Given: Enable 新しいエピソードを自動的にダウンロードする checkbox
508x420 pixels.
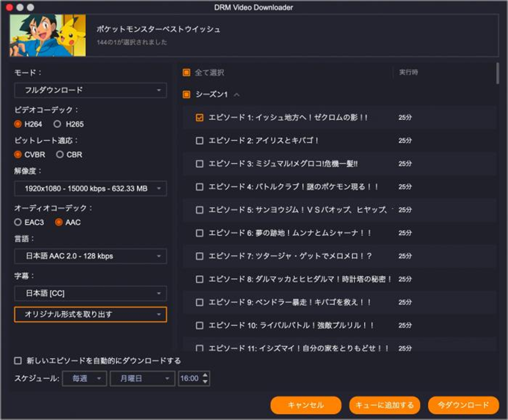Looking at the screenshot, I should 18,361.
